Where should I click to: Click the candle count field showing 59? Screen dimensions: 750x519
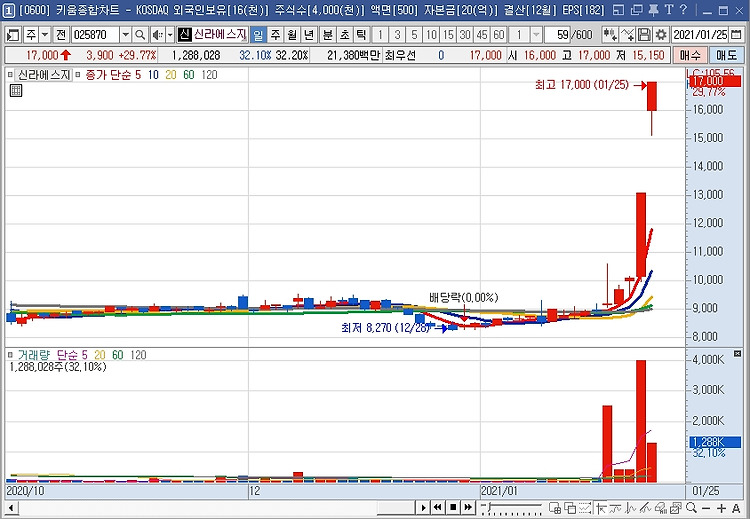557,34
